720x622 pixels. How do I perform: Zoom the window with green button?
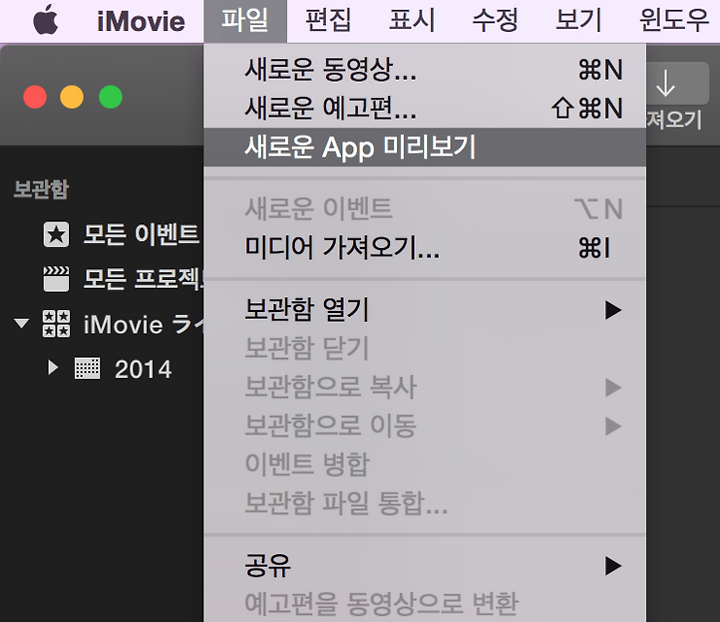coord(111,97)
